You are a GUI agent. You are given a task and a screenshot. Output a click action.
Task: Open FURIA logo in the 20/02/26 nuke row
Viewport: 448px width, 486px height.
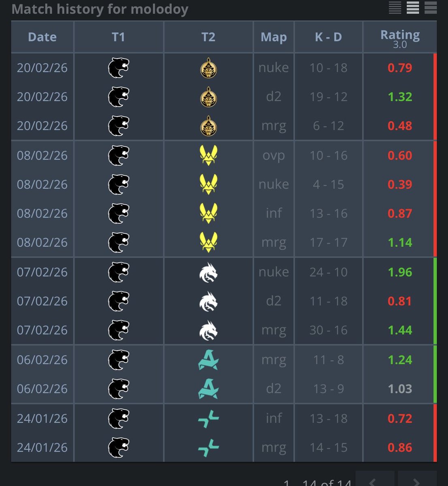point(118,68)
